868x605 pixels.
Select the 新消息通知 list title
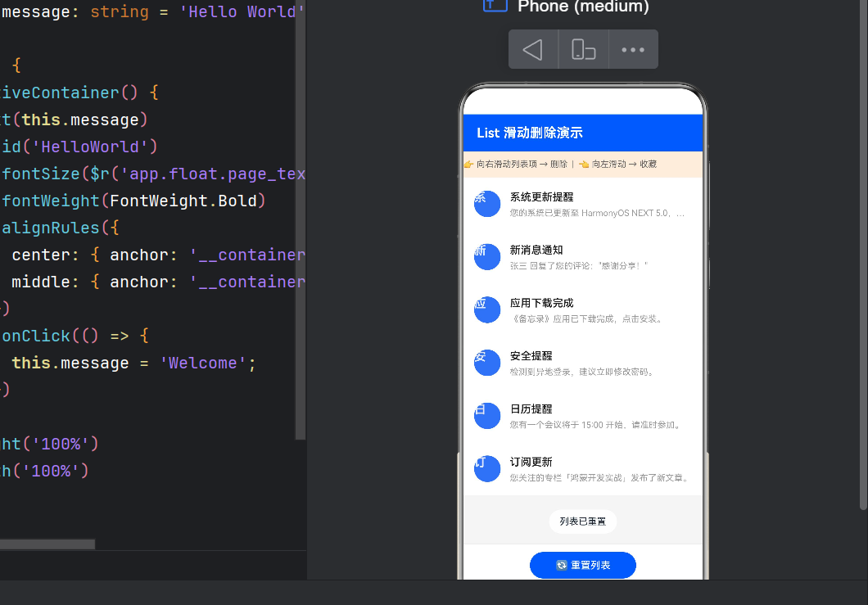[536, 251]
